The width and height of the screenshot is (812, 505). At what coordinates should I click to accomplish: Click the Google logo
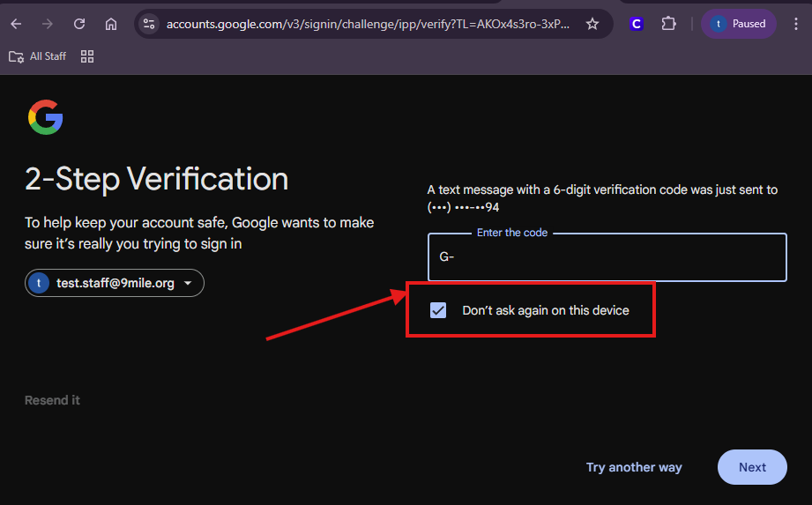click(46, 117)
